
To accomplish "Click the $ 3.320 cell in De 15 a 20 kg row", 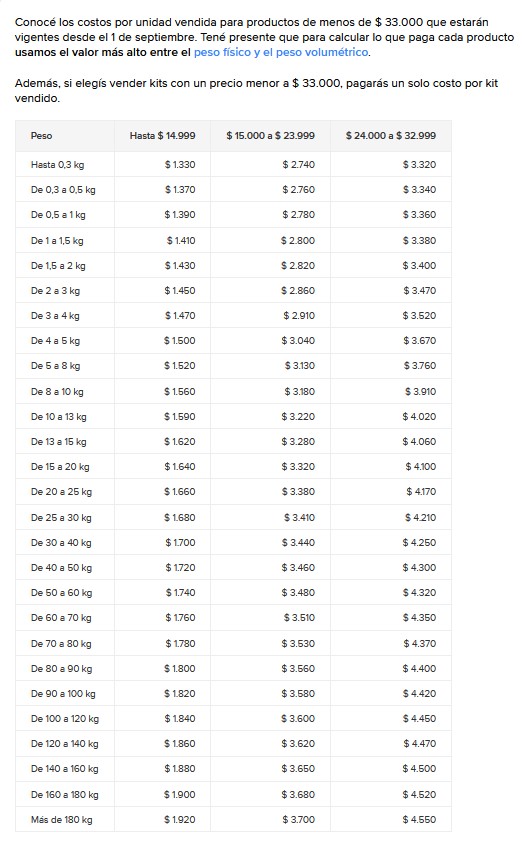I will click(x=298, y=467).
